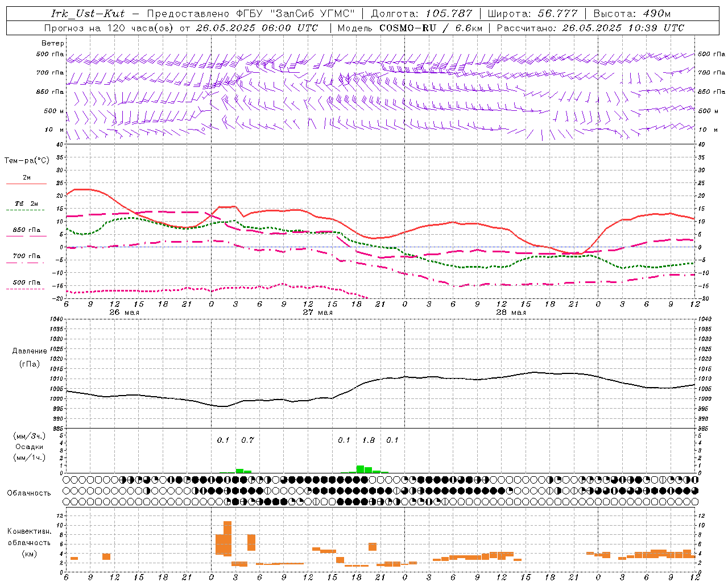Click the 27 мая date label
728x582 pixels.
(x=317, y=313)
